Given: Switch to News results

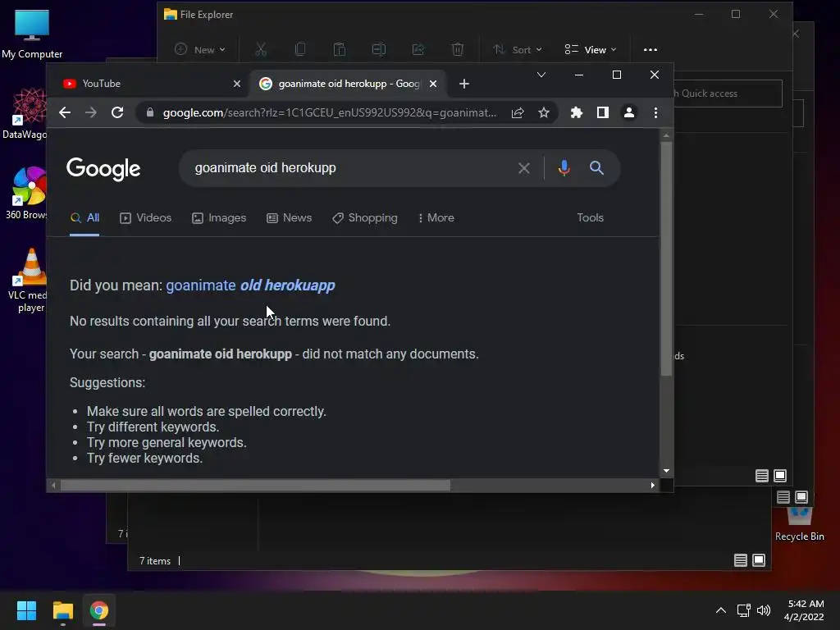Looking at the screenshot, I should pyautogui.click(x=290, y=218).
